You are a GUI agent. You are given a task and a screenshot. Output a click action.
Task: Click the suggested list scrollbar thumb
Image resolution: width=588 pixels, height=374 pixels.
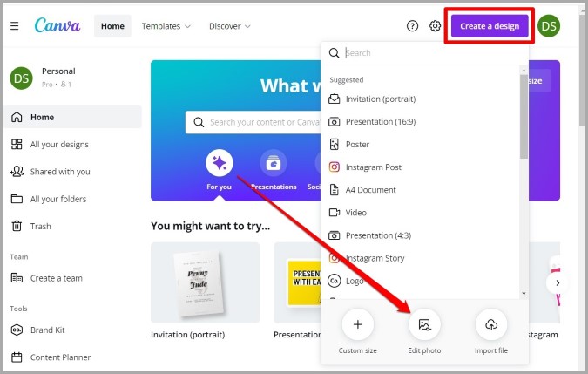pyautogui.click(x=524, y=116)
